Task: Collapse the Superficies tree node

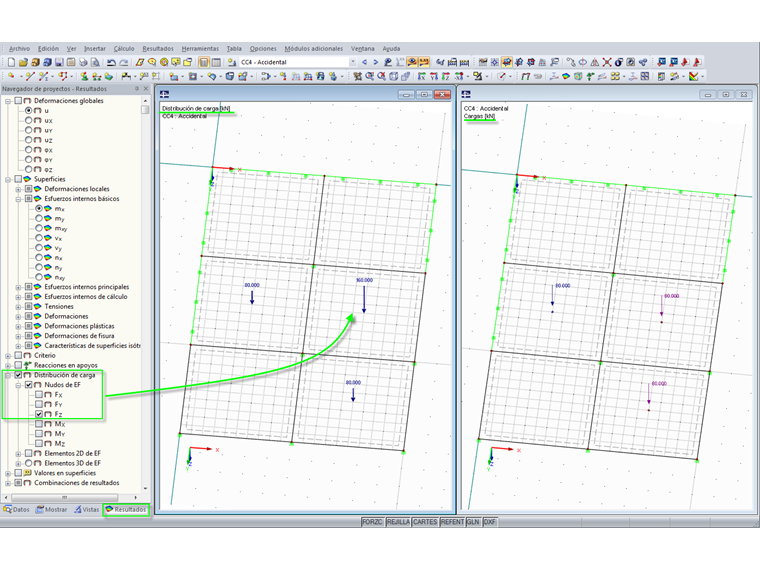Action: tap(8, 179)
